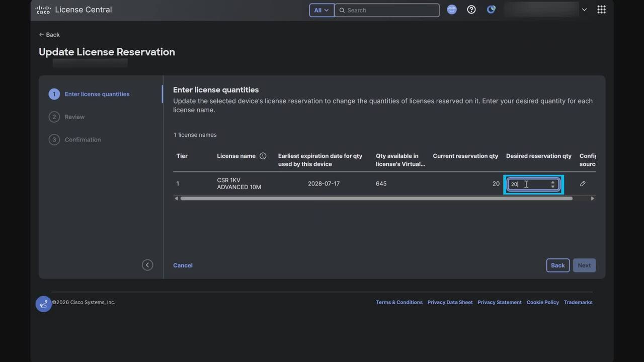The height and width of the screenshot is (362, 644).
Task: Open the All search filter dropdown
Action: (x=321, y=10)
